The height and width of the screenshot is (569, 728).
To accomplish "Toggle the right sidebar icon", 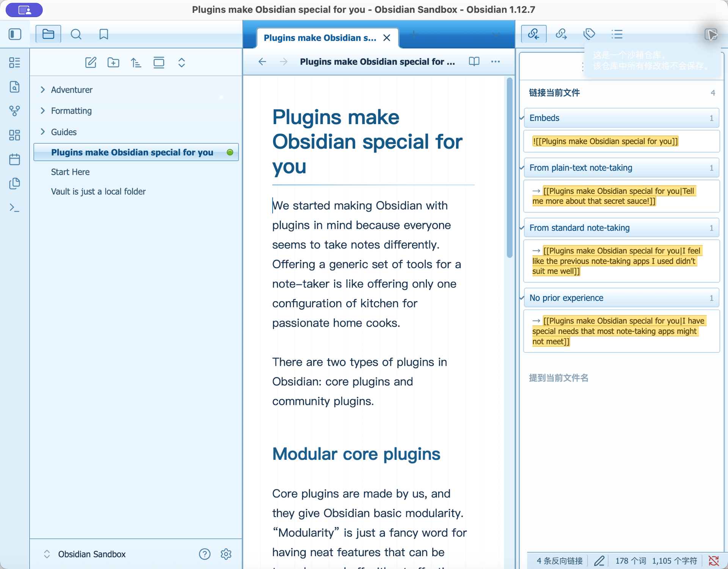I will [711, 34].
